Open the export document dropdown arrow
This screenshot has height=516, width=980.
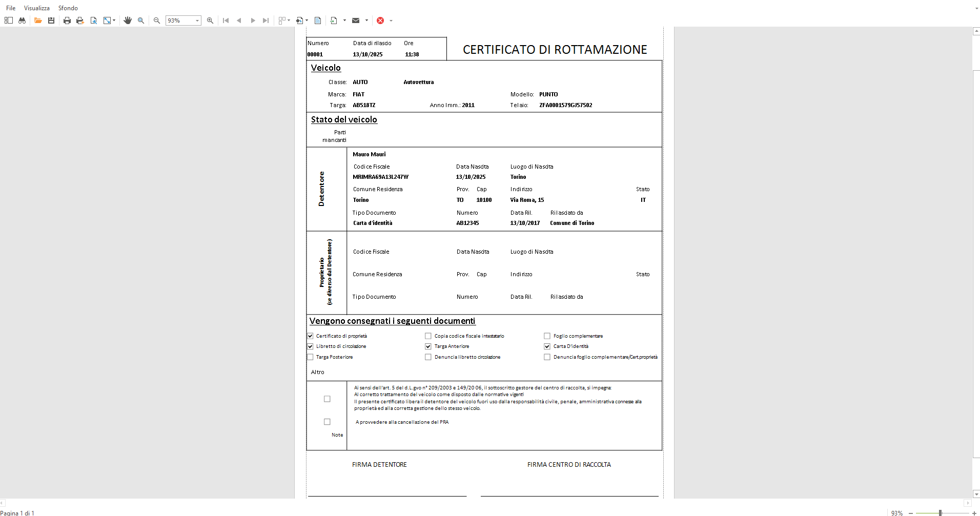(x=344, y=20)
